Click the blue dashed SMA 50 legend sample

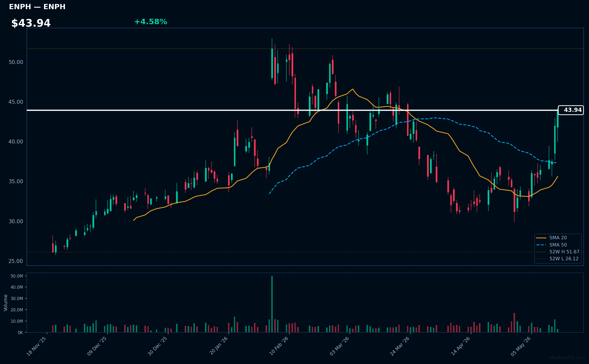[541, 245]
